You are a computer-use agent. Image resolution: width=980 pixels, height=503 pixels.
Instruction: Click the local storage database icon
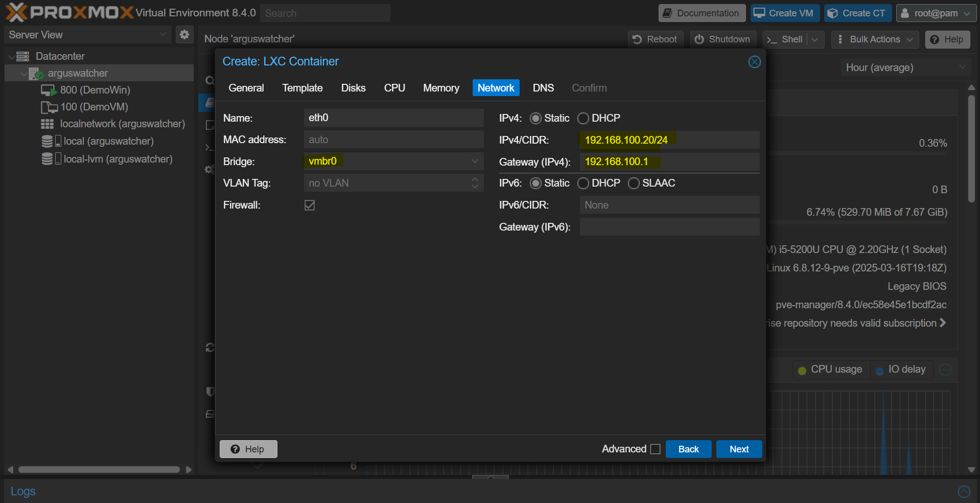[x=47, y=142]
